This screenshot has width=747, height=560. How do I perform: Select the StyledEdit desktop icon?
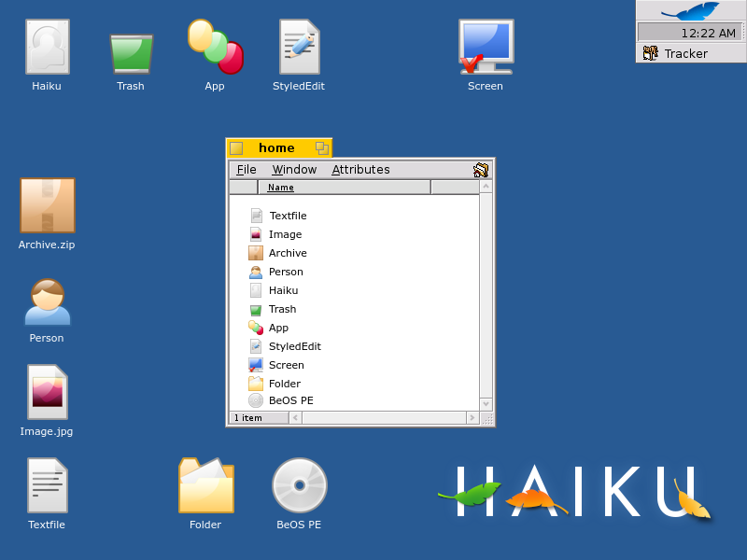click(x=299, y=47)
